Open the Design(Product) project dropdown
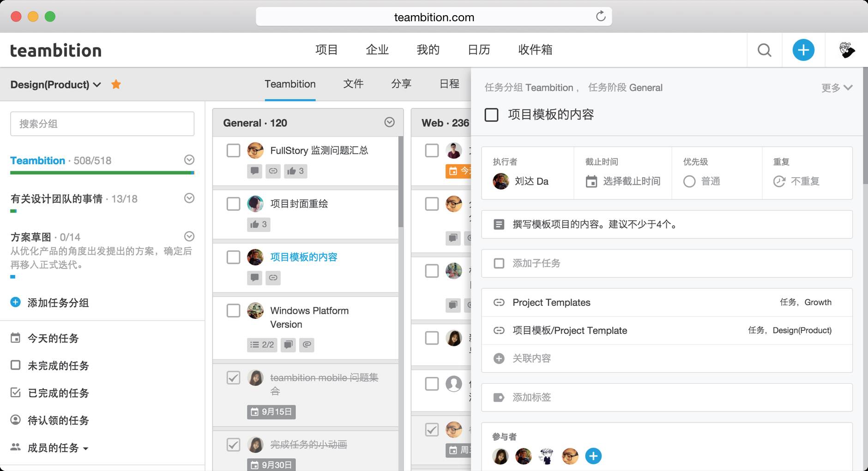Screen dimensions: 868x471 [x=55, y=84]
